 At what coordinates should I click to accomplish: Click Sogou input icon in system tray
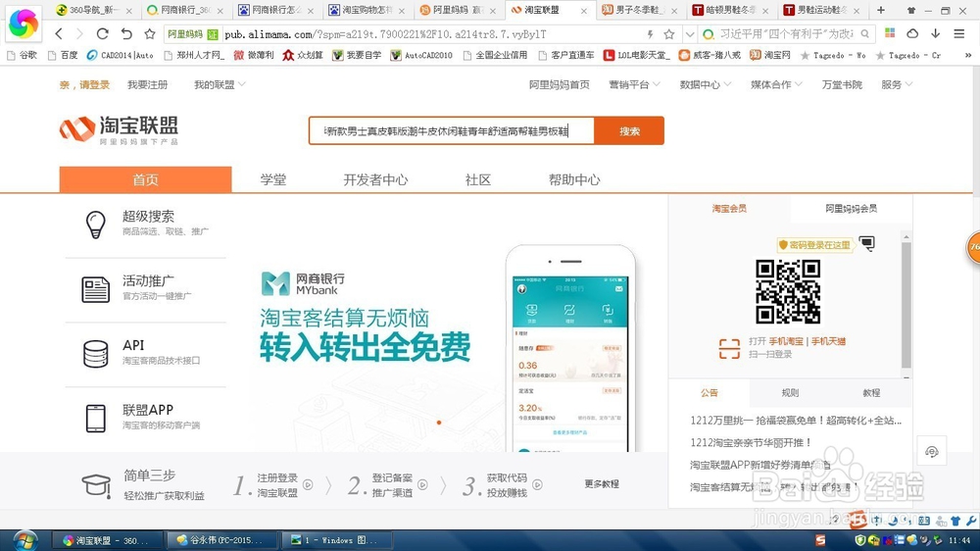click(x=820, y=540)
